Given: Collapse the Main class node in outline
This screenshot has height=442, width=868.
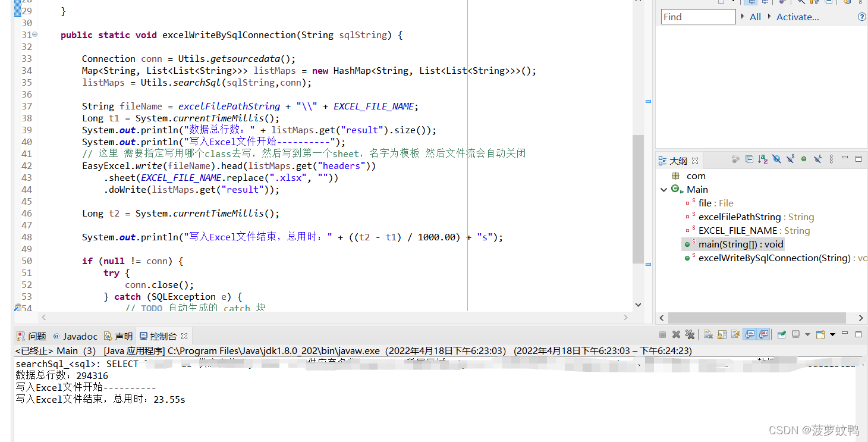Looking at the screenshot, I should click(663, 190).
